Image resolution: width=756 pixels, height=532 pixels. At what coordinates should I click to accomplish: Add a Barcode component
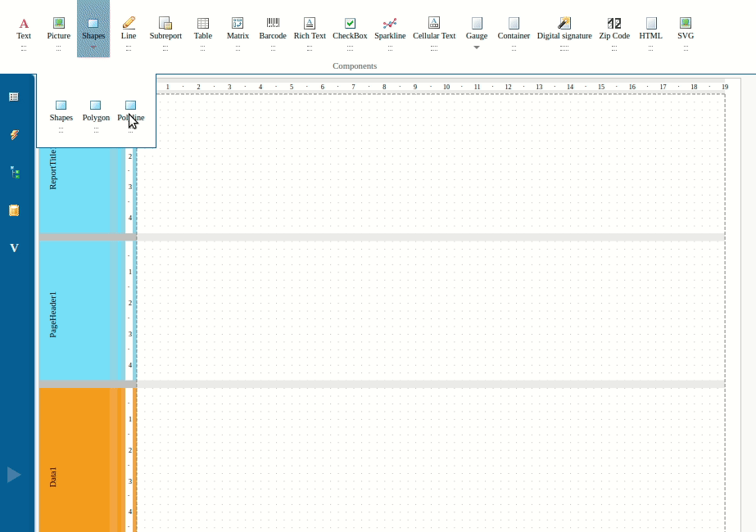coord(273,29)
